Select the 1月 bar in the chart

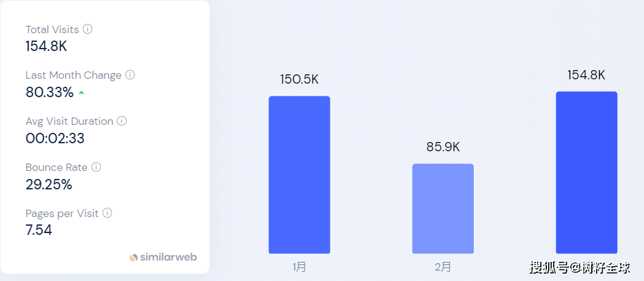pos(299,175)
